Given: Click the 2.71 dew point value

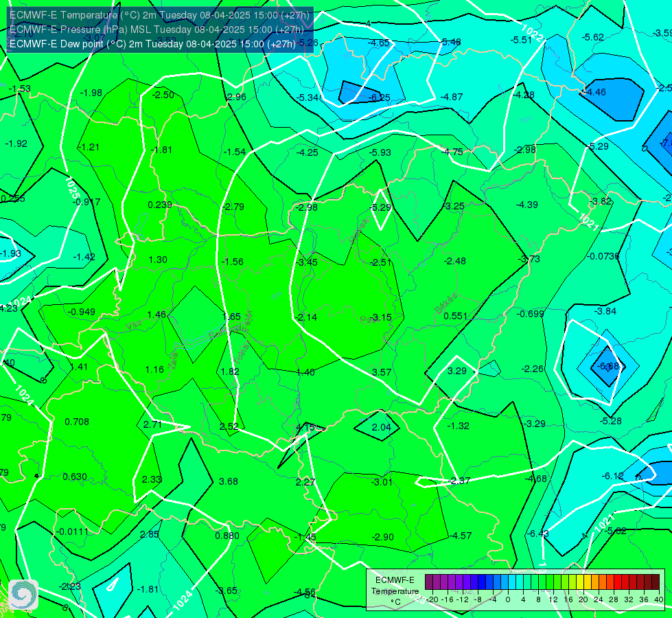Looking at the screenshot, I should click(152, 424).
